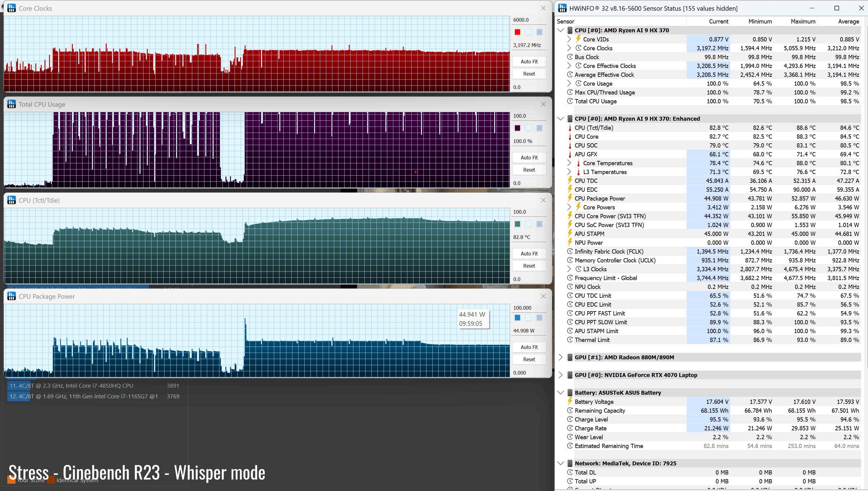Click the lightning icon beside Battery Voltage
Image resolution: width=868 pixels, height=491 pixels.
pos(570,401)
